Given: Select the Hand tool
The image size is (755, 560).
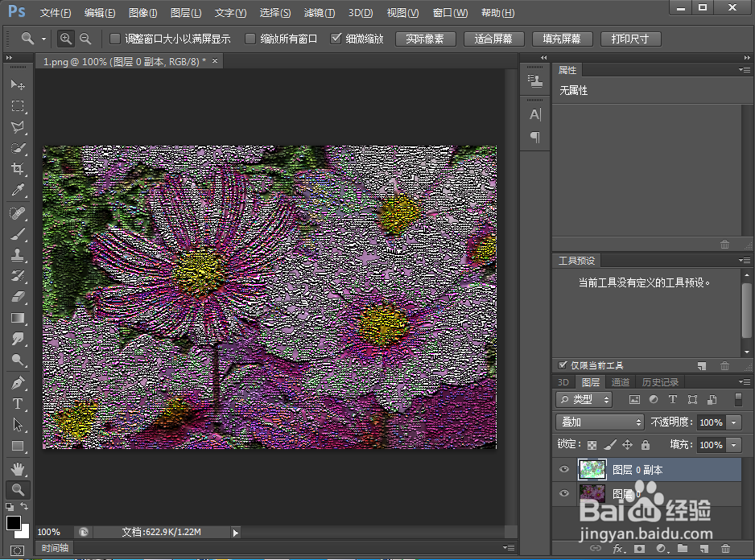Looking at the screenshot, I should coord(18,468).
